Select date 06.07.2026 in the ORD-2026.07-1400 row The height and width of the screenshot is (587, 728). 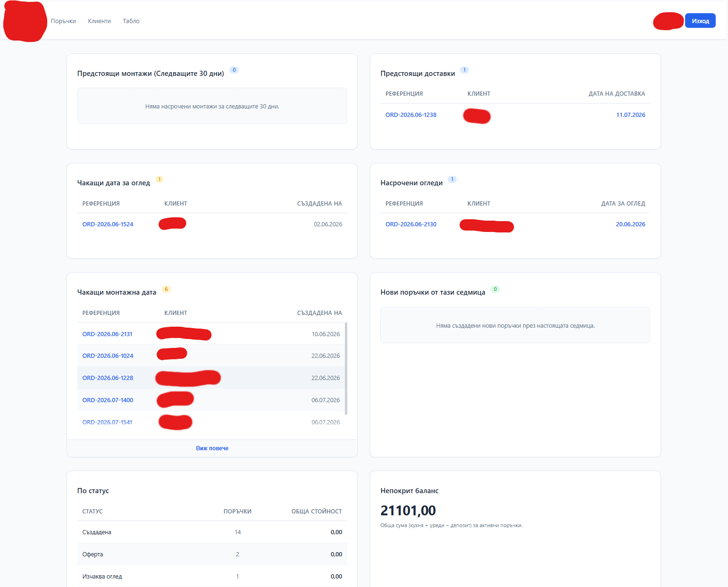pyautogui.click(x=326, y=400)
